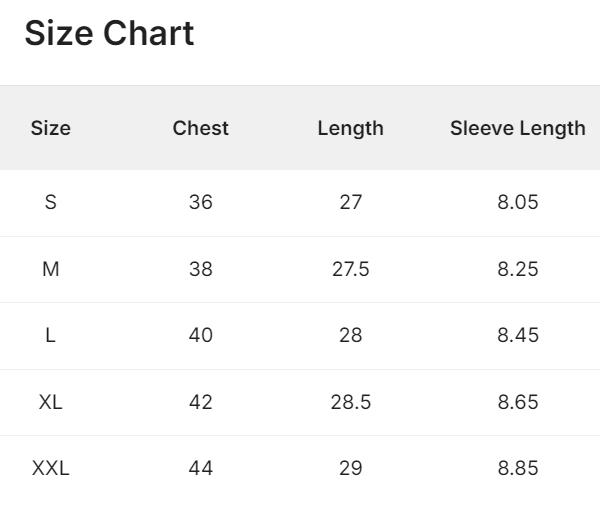Screen dimensions: 600x516
Task: Click the Length column header
Action: (351, 129)
